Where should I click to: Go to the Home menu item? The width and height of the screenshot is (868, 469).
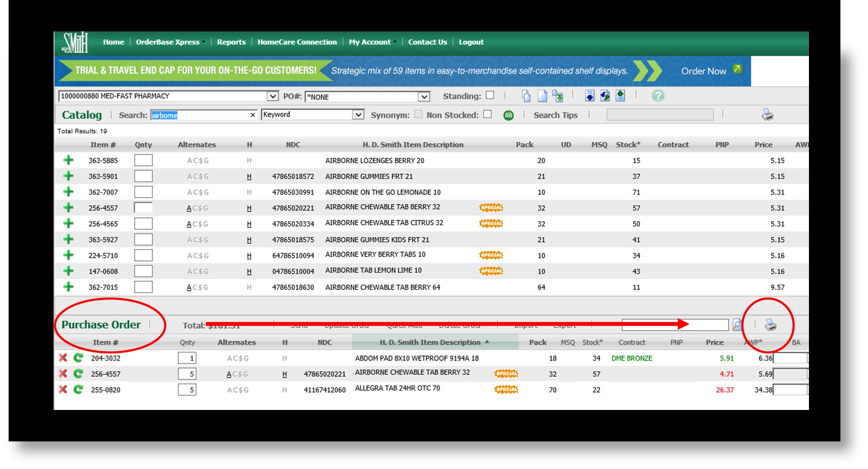pos(113,42)
